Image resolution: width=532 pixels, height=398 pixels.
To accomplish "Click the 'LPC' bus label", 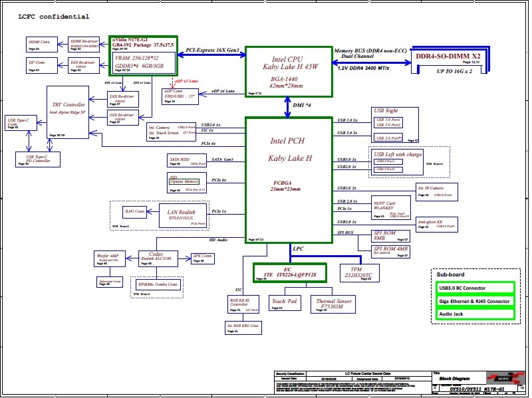I will point(298,249).
